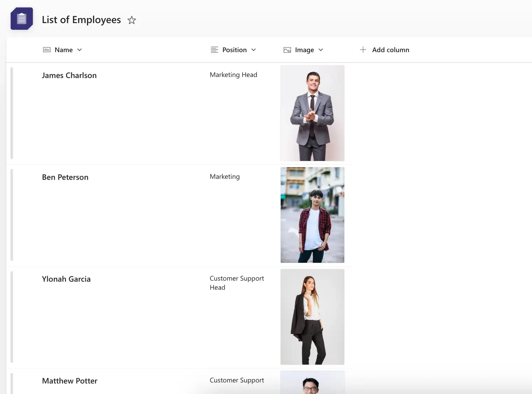
Task: Open Ylonah Garcia's photo thumbnail
Action: click(x=312, y=317)
